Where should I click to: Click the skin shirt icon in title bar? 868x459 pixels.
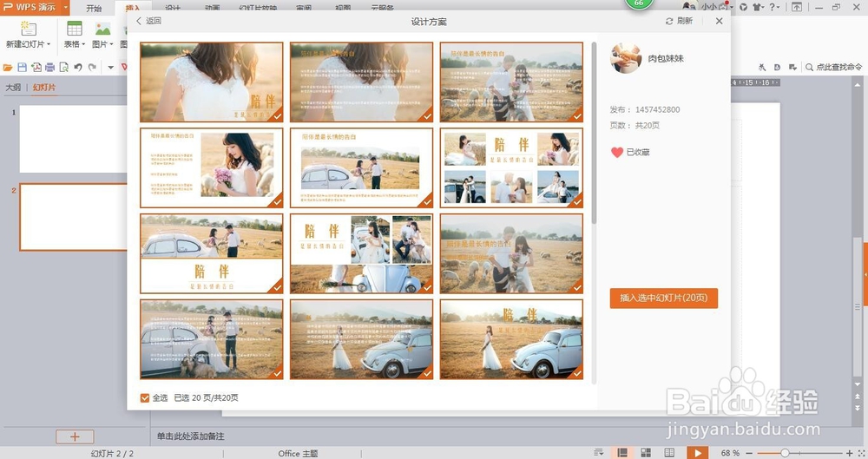pos(758,7)
